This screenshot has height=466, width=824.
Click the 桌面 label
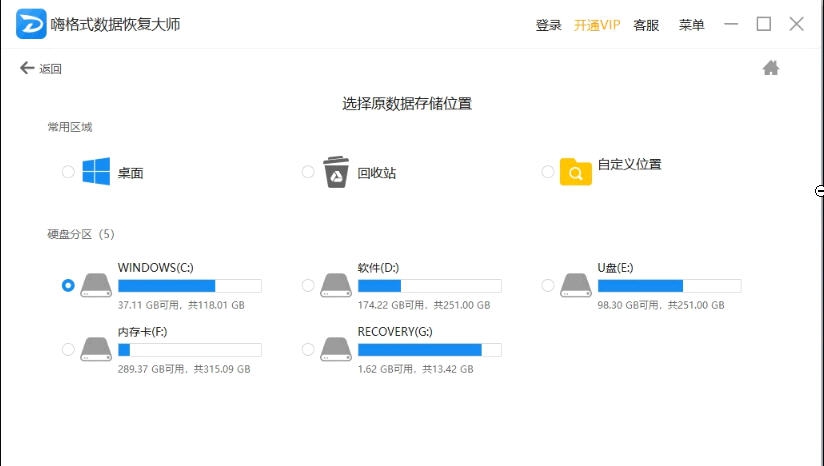coord(130,173)
